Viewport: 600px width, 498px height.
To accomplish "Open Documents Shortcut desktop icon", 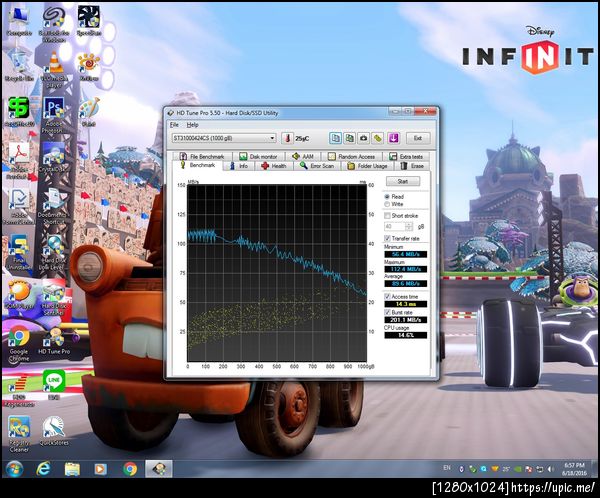I will 53,207.
